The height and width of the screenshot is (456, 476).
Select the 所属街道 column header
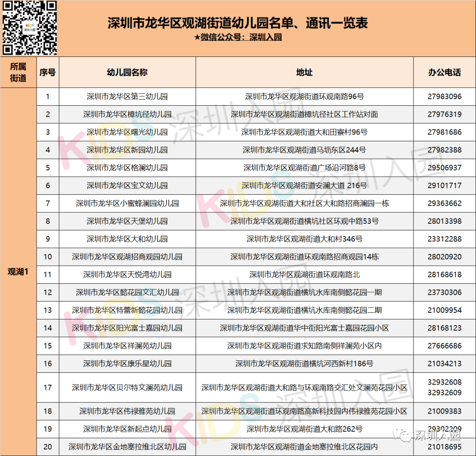point(18,72)
